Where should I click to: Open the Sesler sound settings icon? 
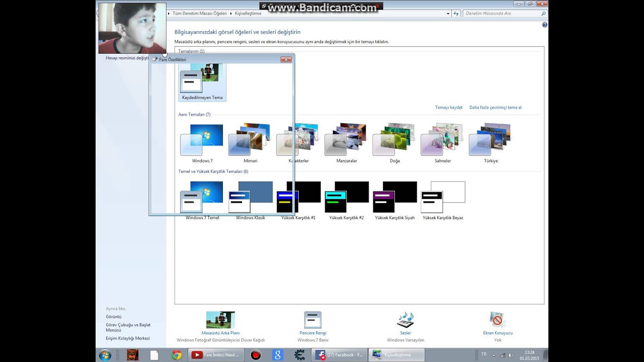point(406,320)
